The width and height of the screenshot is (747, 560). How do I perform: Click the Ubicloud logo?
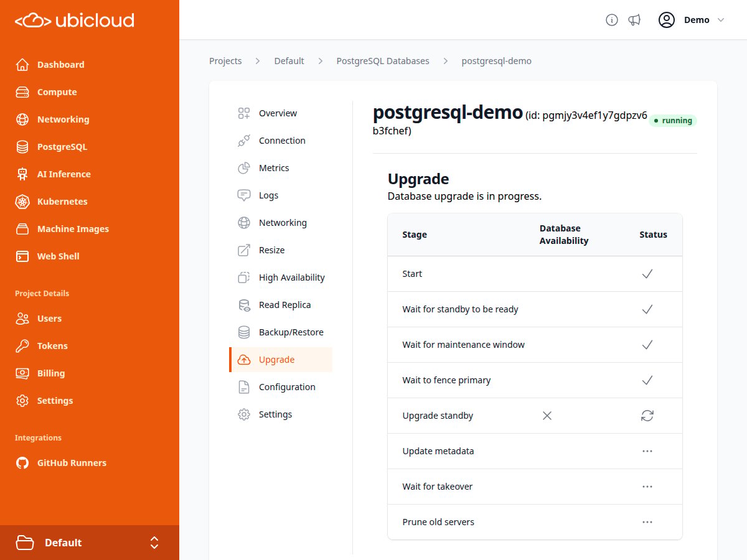pos(75,20)
